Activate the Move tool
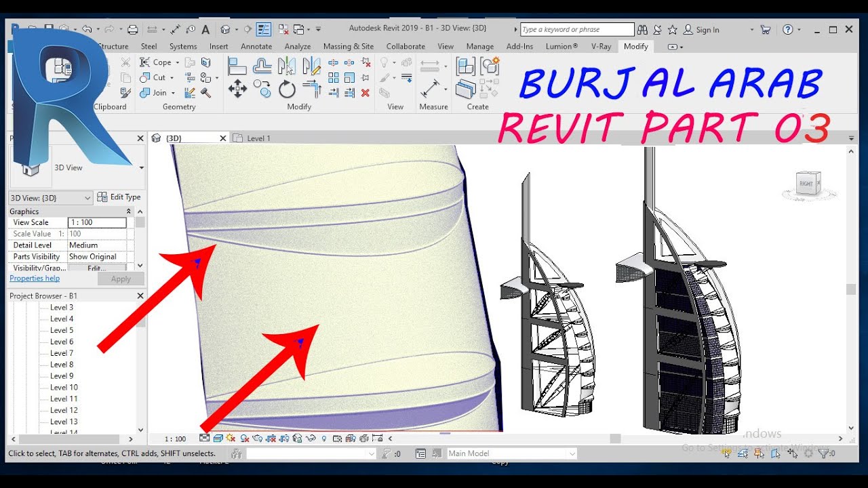Viewport: 868px width, 488px height. 237,88
